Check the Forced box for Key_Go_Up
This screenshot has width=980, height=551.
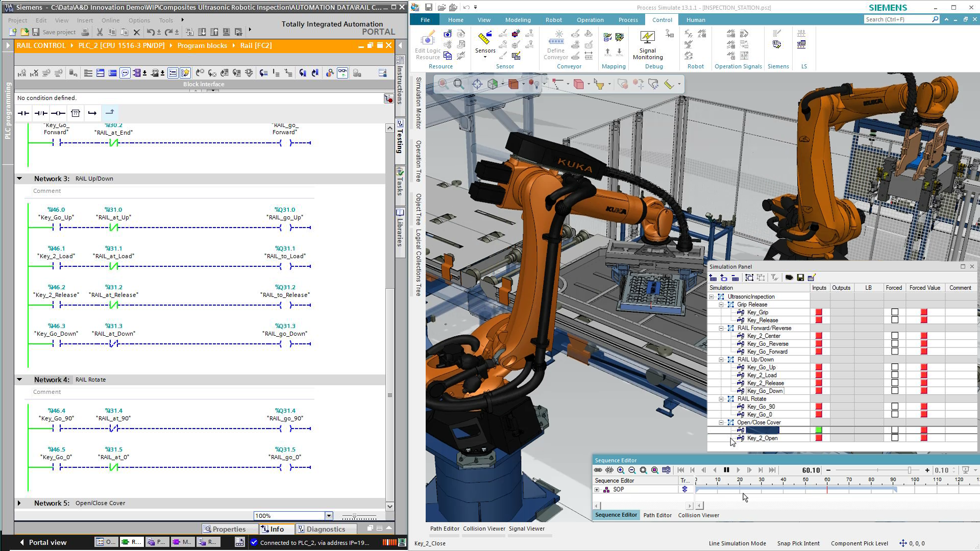point(895,367)
